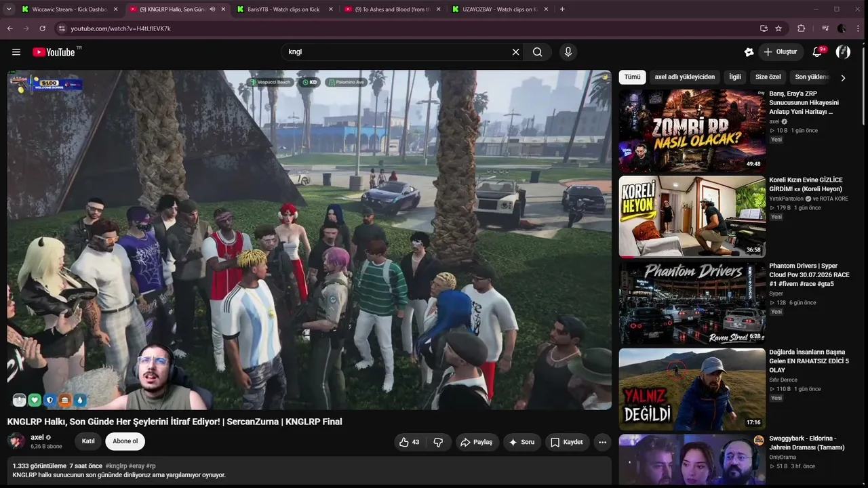The height and width of the screenshot is (488, 868).
Task: Dislike the video with thumbs down
Action: point(438,442)
